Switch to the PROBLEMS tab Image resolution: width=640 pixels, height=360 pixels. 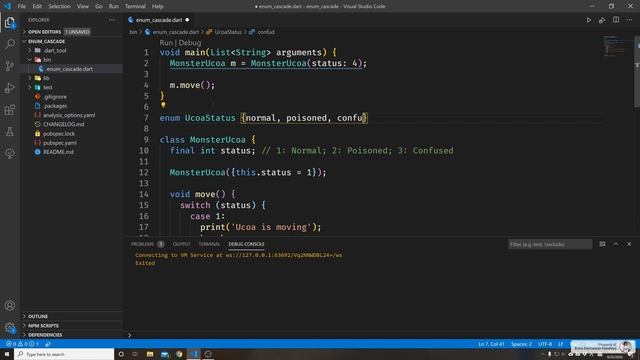142,244
